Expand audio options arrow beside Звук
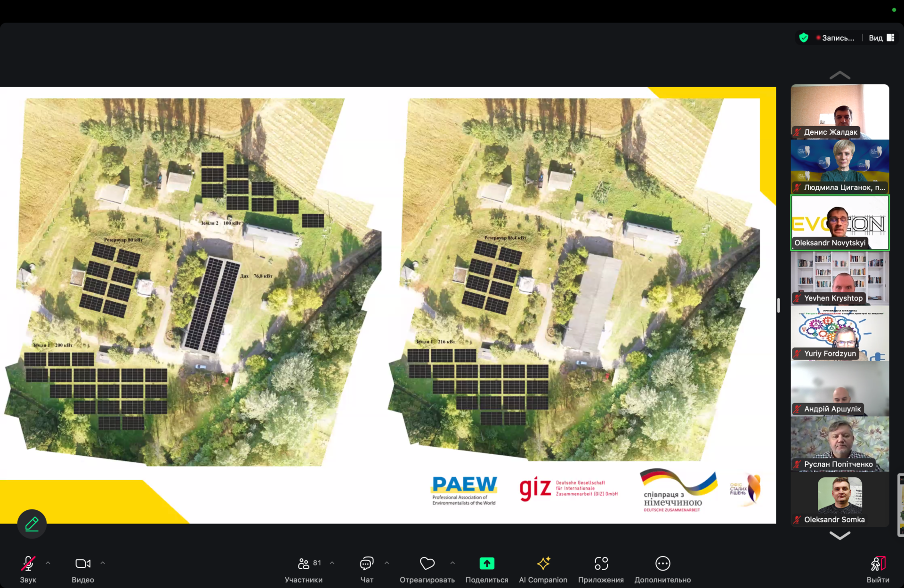The image size is (904, 588). tap(48, 563)
